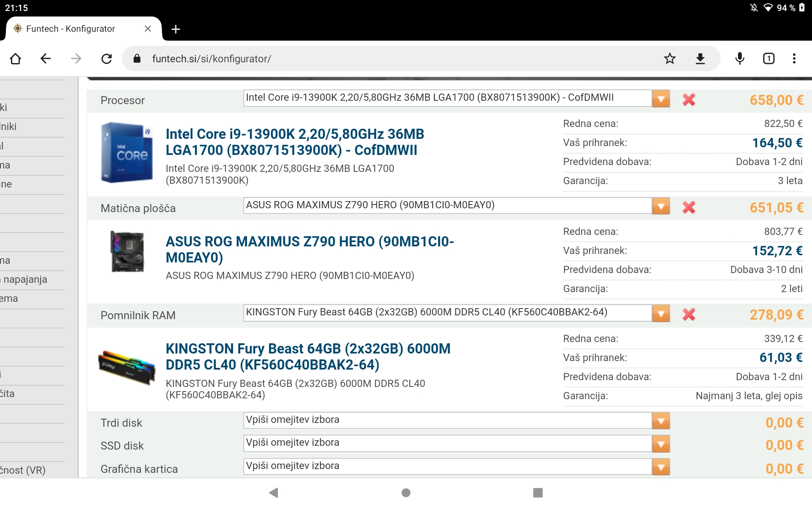The width and height of the screenshot is (812, 508).
Task: Open a new browser tab with plus
Action: coord(176,29)
